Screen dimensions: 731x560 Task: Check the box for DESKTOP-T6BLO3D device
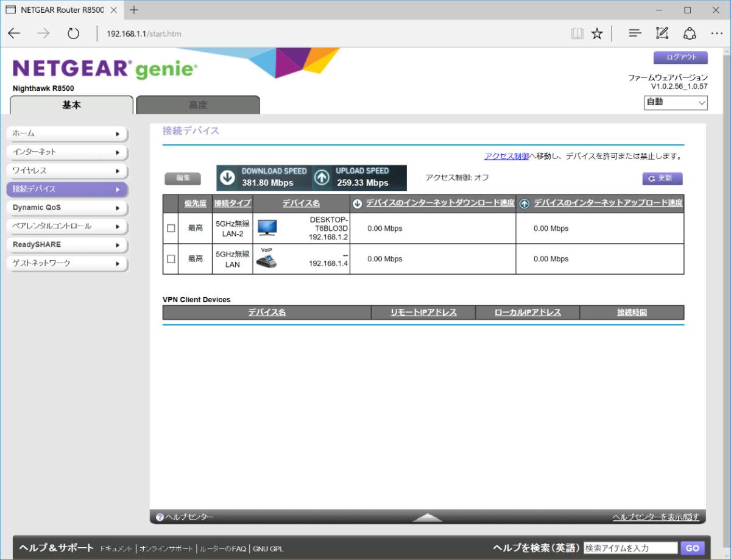coord(171,228)
